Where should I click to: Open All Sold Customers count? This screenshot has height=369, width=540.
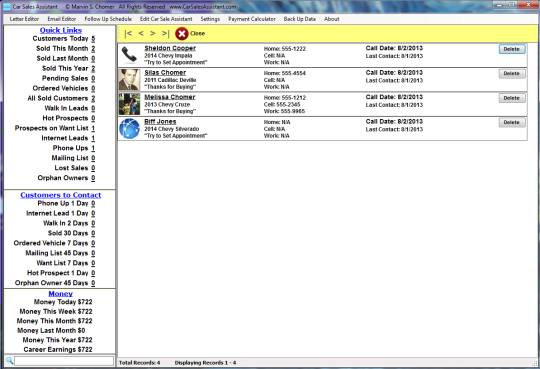(x=93, y=99)
